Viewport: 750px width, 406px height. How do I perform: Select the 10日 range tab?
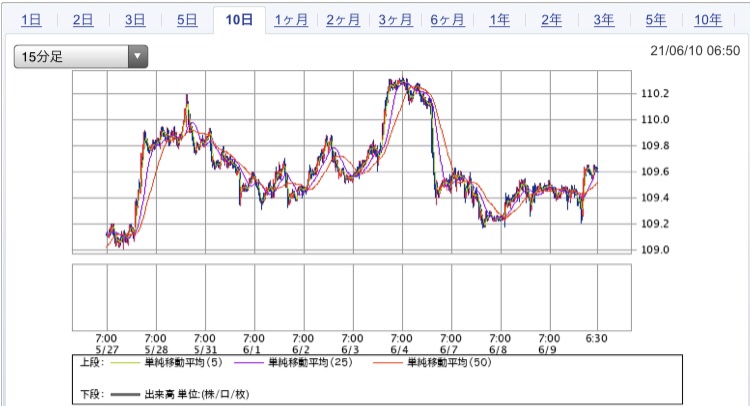point(239,20)
